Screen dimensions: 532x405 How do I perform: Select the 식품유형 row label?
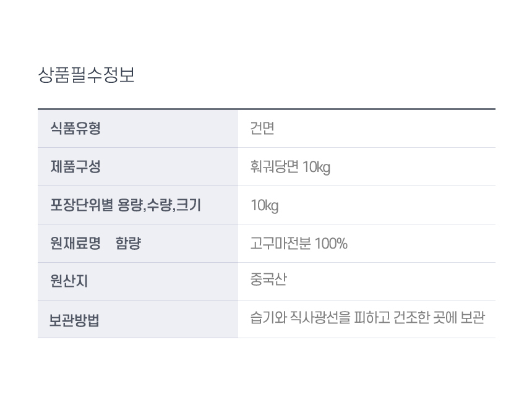[x=75, y=129]
